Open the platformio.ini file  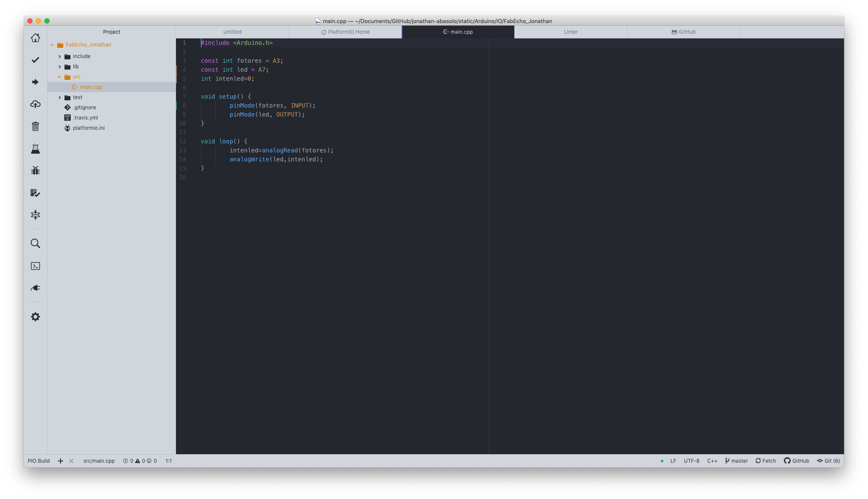coord(88,128)
